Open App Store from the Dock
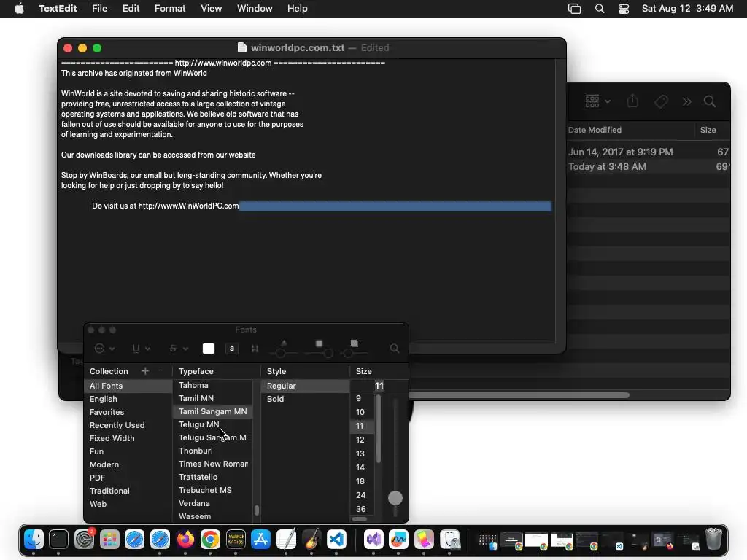This screenshot has height=560, width=747. tap(260, 540)
